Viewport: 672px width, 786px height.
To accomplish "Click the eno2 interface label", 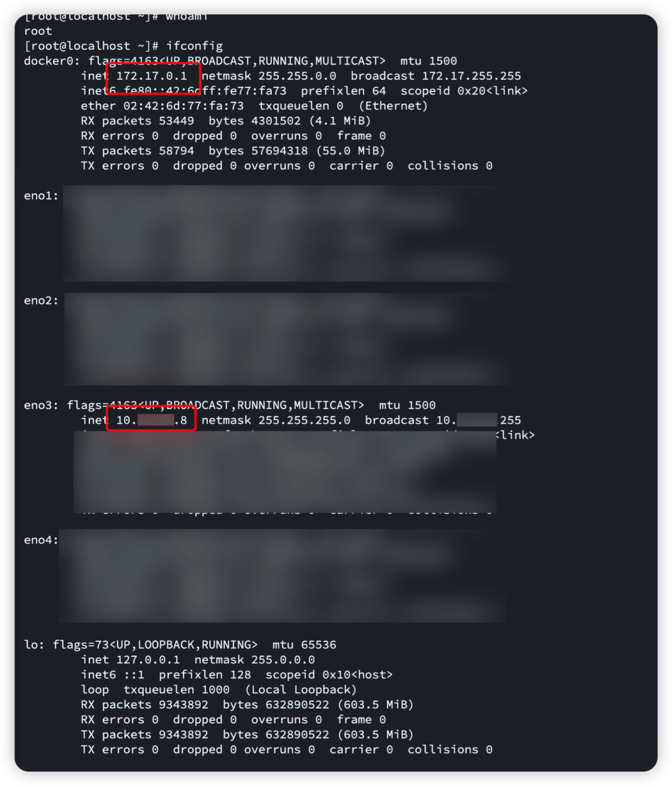I will click(41, 301).
